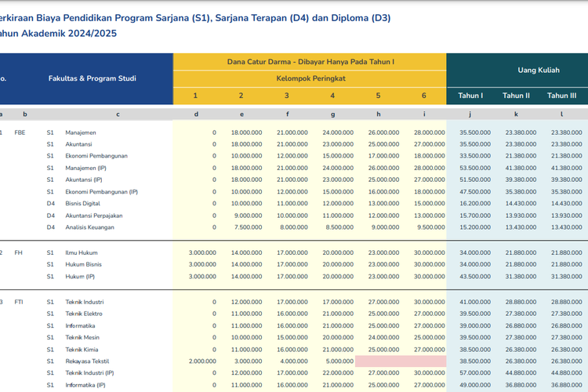Click Kelompok Peringkat column header '1'

[x=195, y=96]
